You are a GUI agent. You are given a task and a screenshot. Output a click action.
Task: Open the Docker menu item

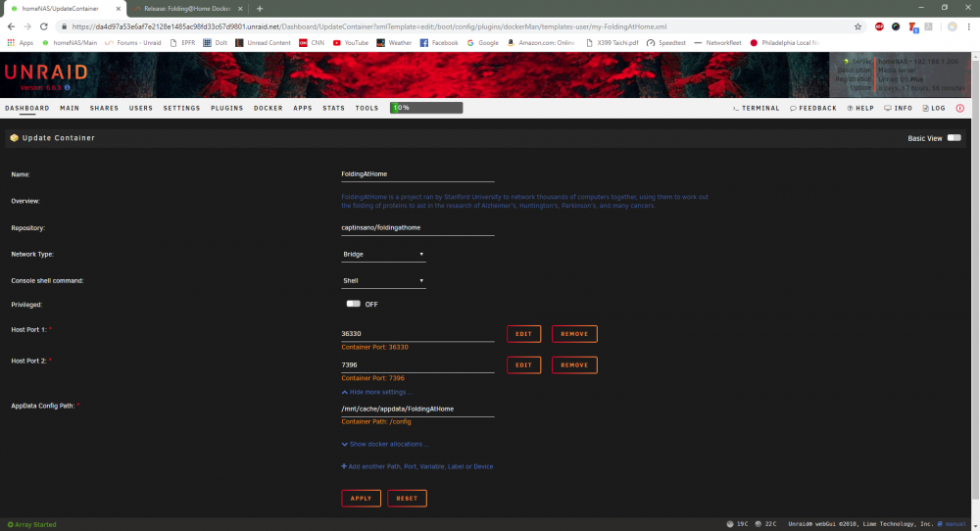tap(269, 108)
